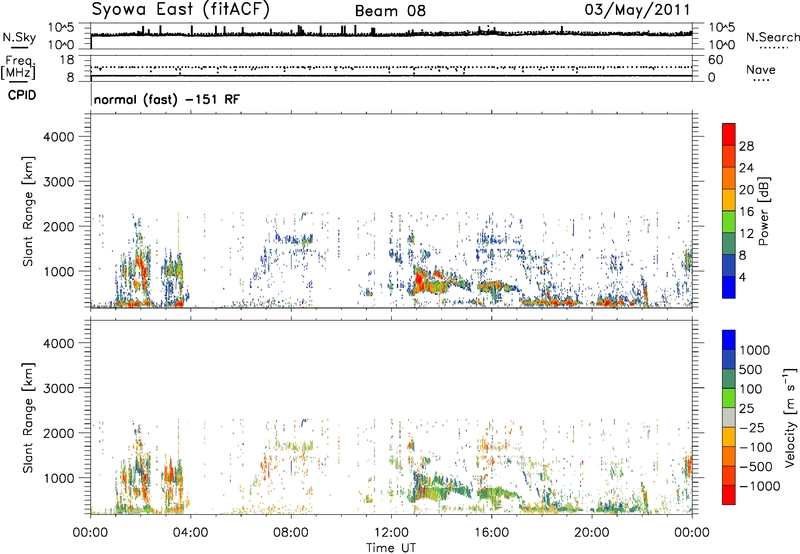Click the blue bottom of power color bar
The height and width of the screenshot is (554, 800).
point(729,287)
